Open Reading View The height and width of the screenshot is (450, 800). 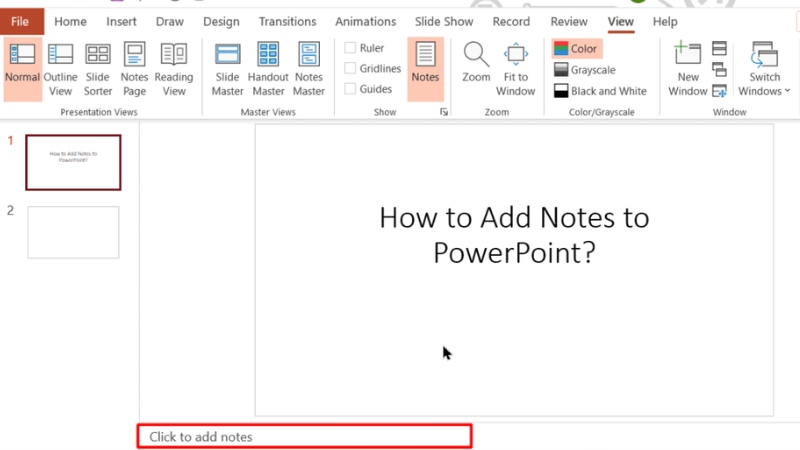(x=173, y=69)
